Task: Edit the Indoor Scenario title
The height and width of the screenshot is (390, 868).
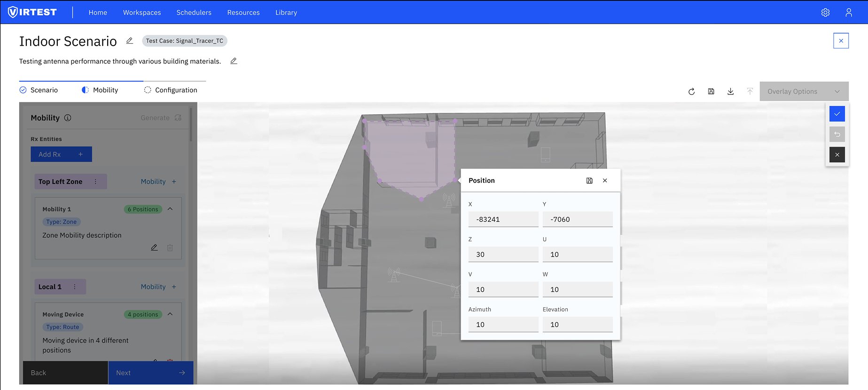Action: pos(130,41)
